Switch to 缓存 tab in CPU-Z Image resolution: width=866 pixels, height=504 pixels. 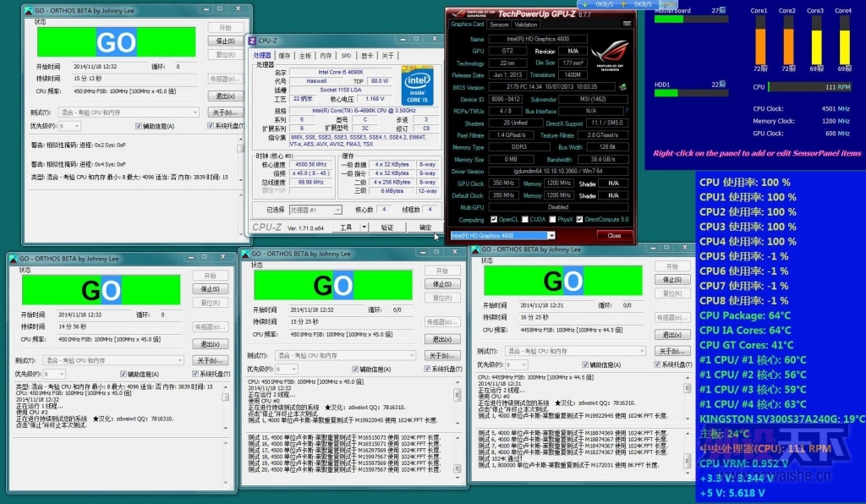pos(284,56)
